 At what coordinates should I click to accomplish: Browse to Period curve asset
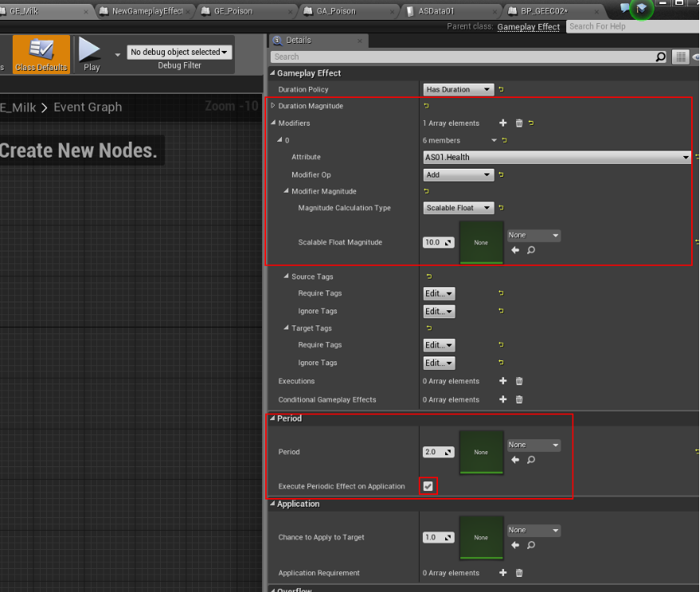pyautogui.click(x=531, y=459)
